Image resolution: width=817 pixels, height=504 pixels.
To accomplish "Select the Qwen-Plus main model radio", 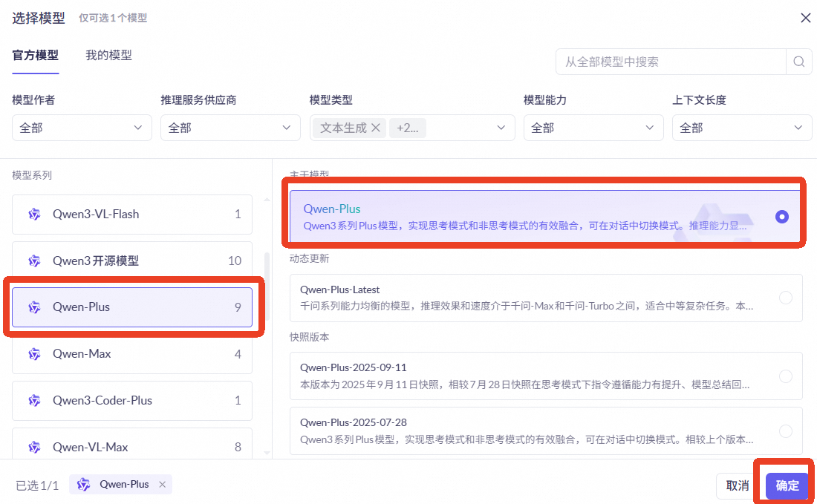I will pyautogui.click(x=781, y=217).
